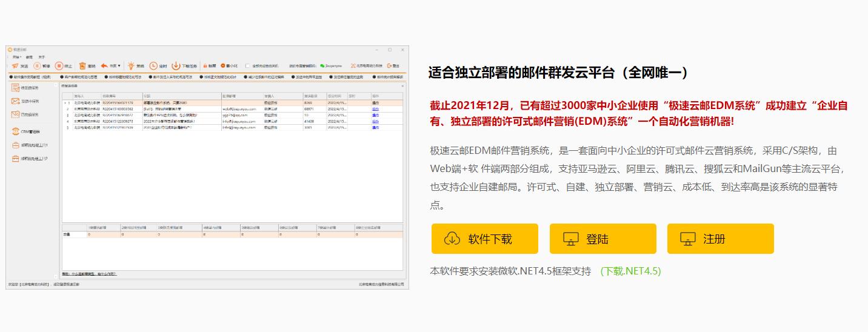Click the screenshot thumbnail of the EDM software
868x332 pixels.
207,167
